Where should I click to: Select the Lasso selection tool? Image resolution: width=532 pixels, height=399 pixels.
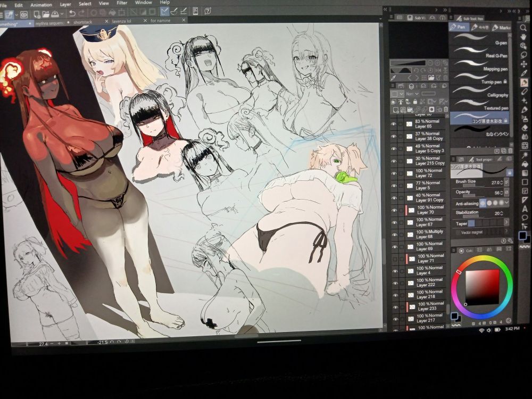coord(524,55)
